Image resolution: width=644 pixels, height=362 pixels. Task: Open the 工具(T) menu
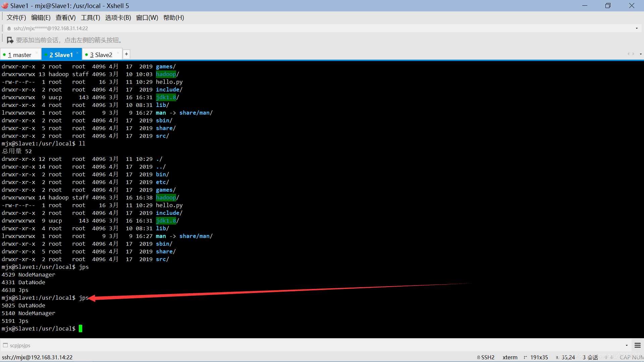point(90,18)
